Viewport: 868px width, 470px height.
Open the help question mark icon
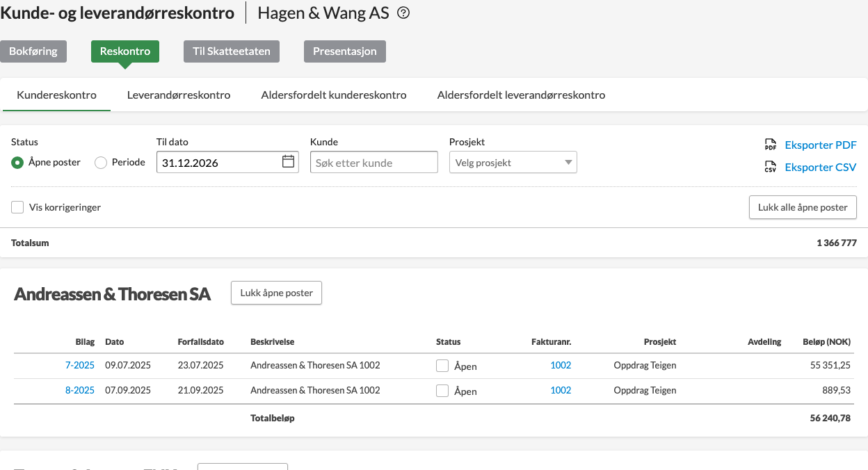403,13
